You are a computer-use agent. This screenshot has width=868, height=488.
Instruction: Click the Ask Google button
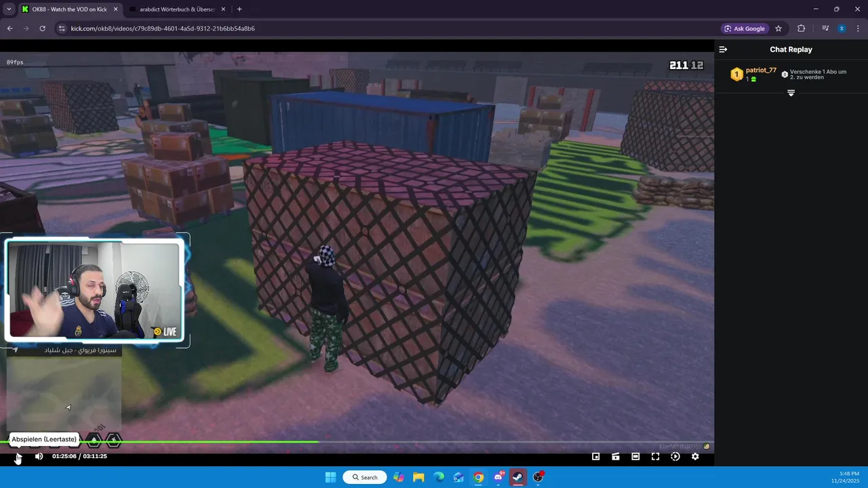point(745,28)
